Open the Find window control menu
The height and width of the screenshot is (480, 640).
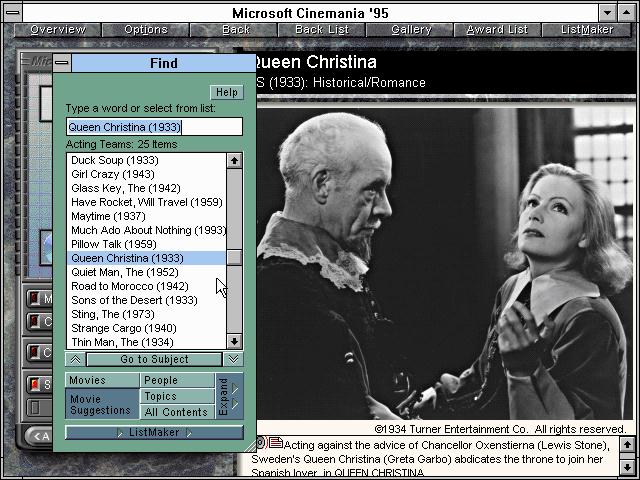62,63
